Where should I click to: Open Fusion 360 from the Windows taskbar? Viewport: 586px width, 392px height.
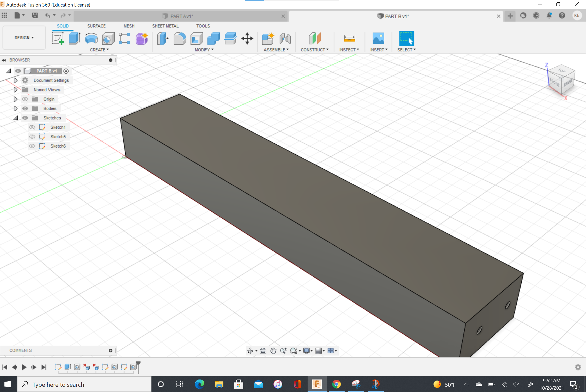(x=317, y=384)
